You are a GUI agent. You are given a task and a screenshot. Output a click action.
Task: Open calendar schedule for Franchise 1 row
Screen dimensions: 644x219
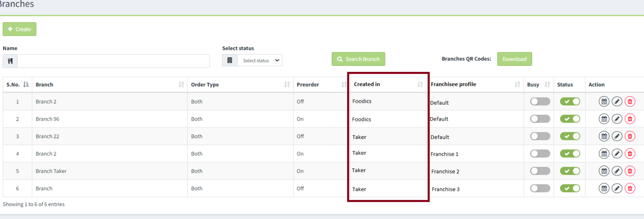tap(604, 153)
